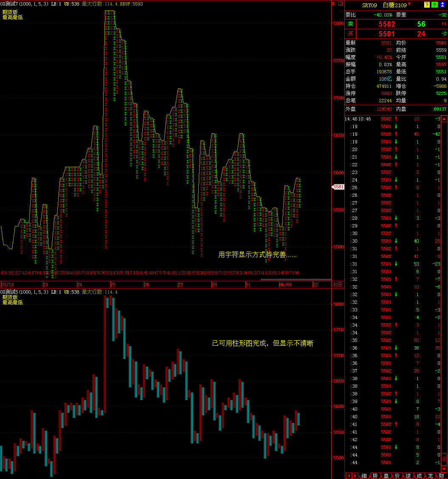
Task: Click the yellow 下 icon beside 白糖2109
Action: tap(427, 5)
